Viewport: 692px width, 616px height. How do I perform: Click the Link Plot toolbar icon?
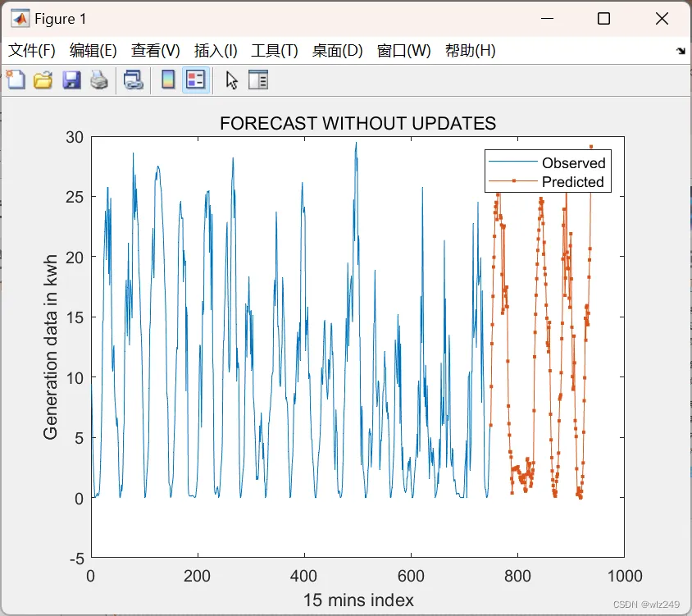pyautogui.click(x=134, y=80)
